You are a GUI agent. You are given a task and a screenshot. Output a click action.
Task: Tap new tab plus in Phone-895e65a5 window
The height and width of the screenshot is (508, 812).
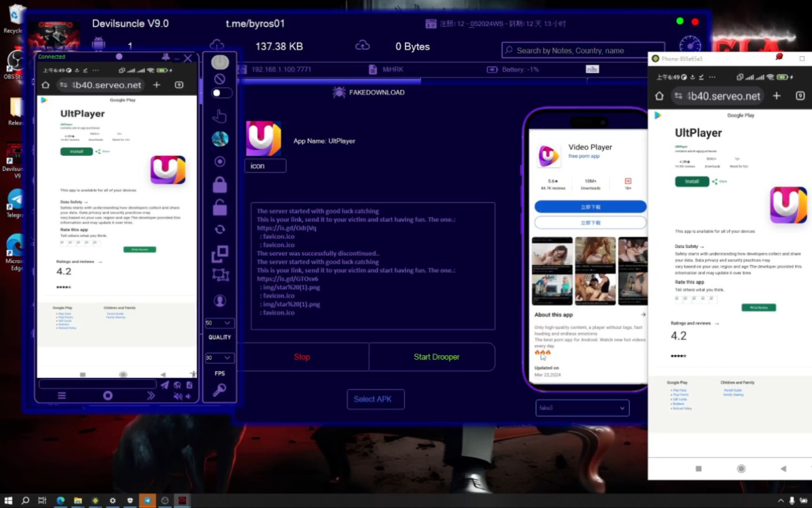point(777,96)
